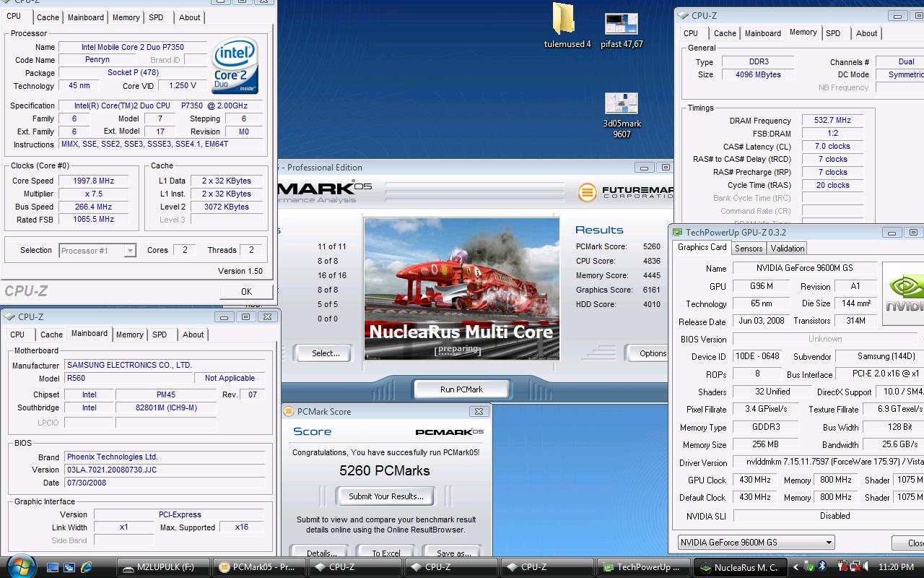Click the taskbar clock 11:20 PM
The image size is (924, 578).
(896, 567)
